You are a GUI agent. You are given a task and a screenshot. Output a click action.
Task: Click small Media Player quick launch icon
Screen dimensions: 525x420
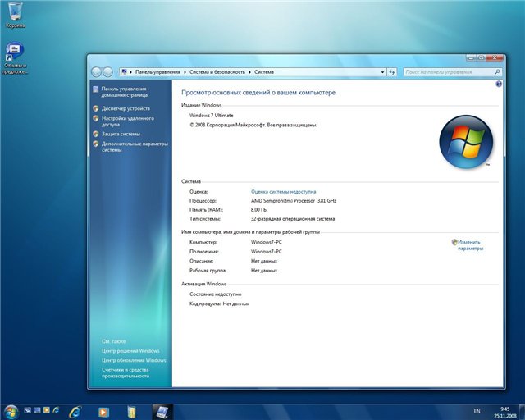pyautogui.click(x=47, y=410)
